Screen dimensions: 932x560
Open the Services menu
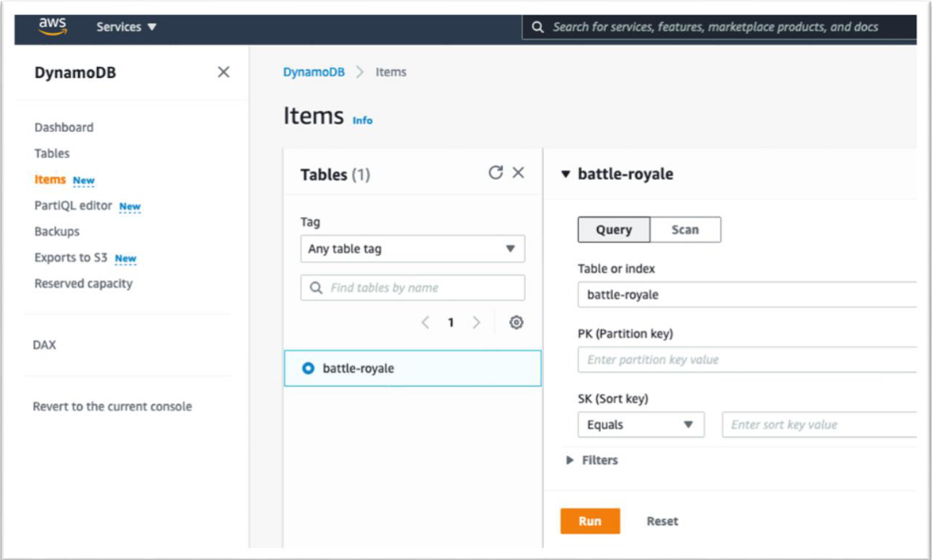(126, 27)
